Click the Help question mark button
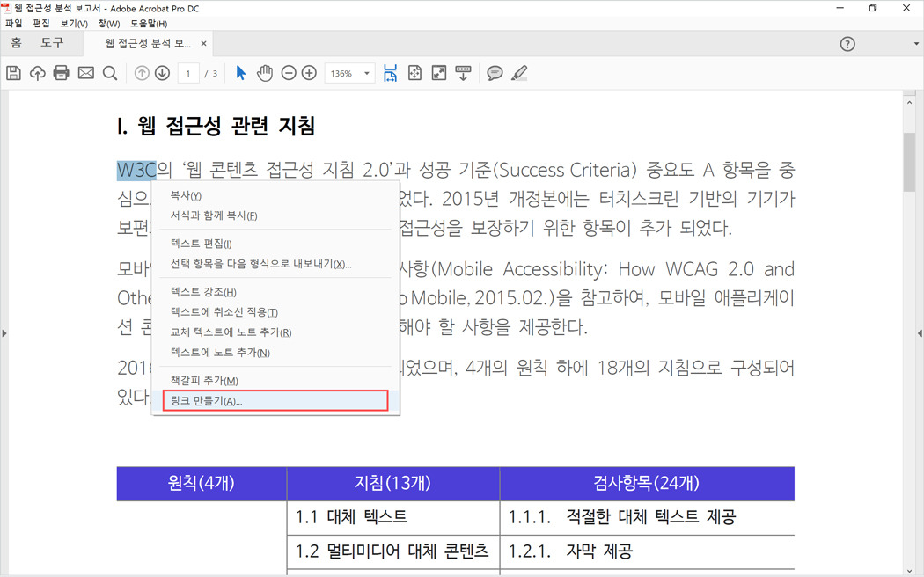 [x=847, y=43]
